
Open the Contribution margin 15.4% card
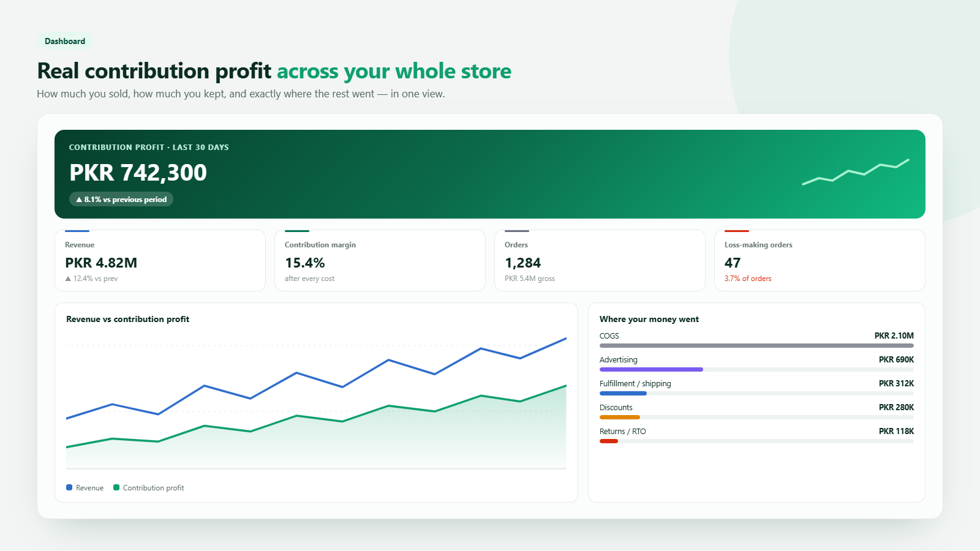click(x=380, y=260)
